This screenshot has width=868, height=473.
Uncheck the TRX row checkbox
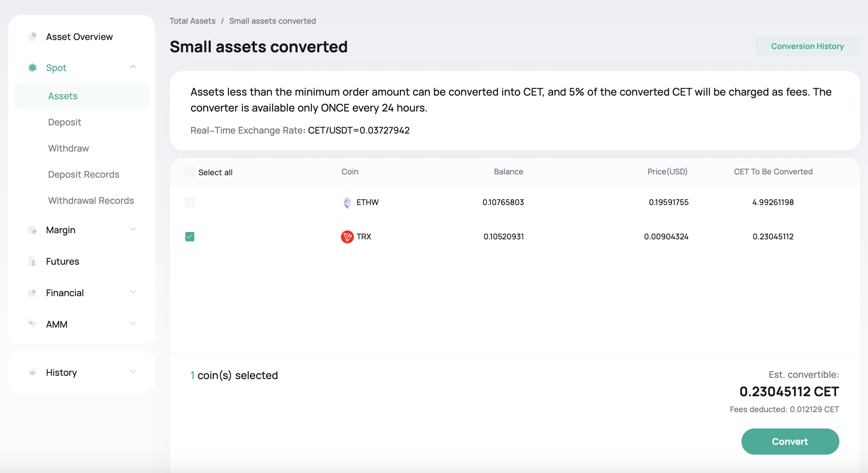coord(190,237)
